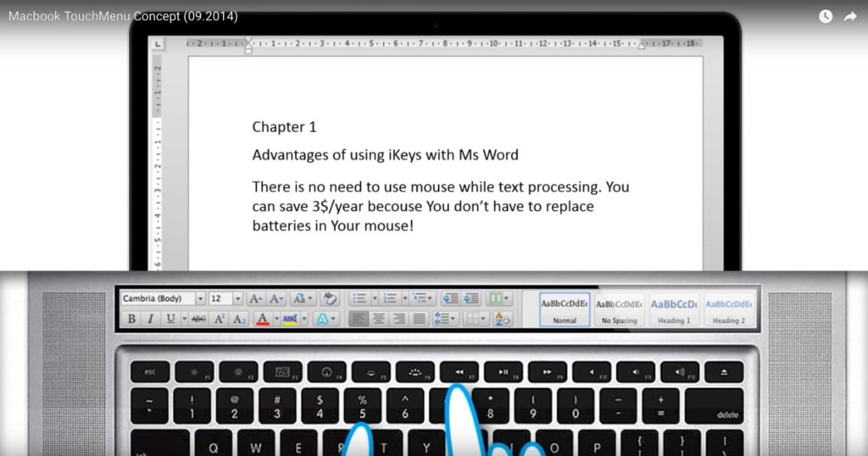
Task: Open the font size dropdown arrow
Action: (x=237, y=299)
